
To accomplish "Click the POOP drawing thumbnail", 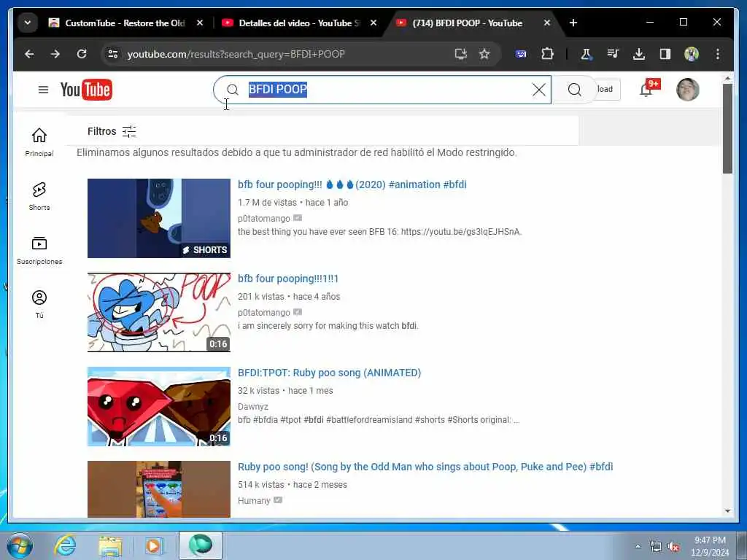I will (158, 312).
